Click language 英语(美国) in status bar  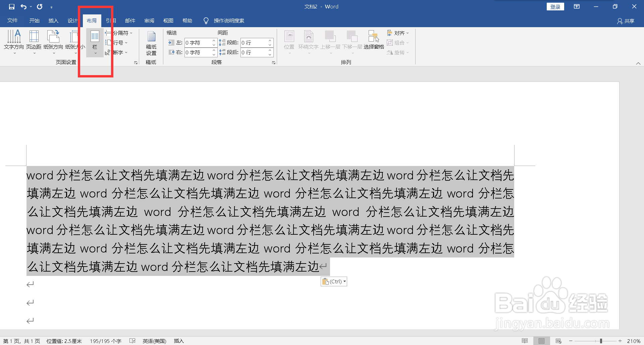[x=154, y=341]
